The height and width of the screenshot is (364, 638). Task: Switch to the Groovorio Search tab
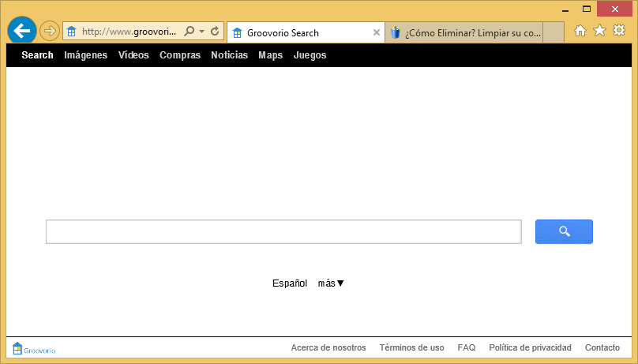[x=305, y=33]
